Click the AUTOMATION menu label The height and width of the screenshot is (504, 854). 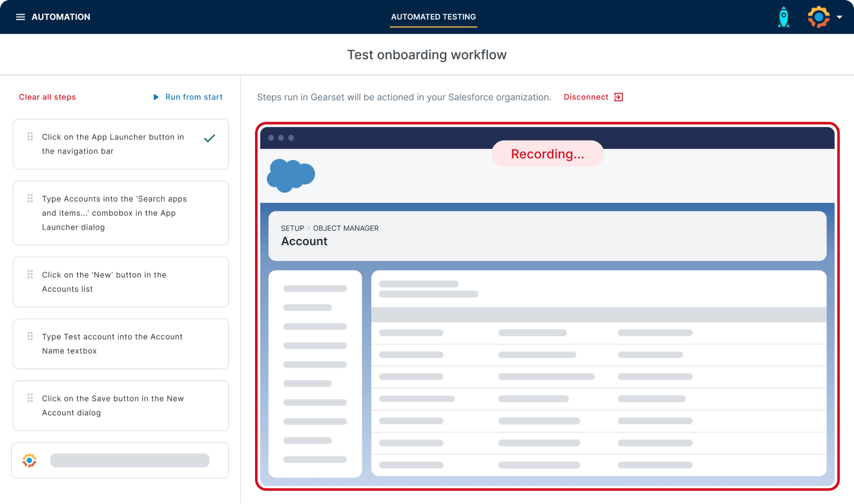coord(60,17)
